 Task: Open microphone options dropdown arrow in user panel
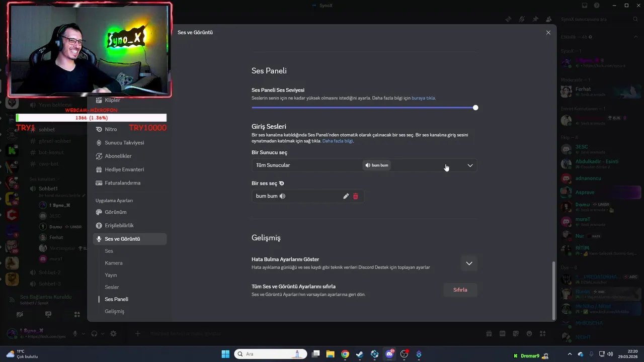pos(83,334)
